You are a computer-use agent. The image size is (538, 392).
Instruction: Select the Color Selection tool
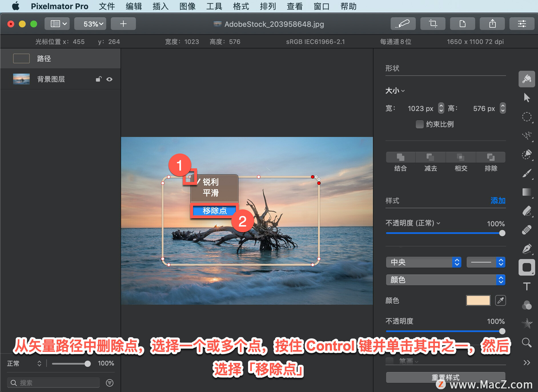pyautogui.click(x=527, y=154)
